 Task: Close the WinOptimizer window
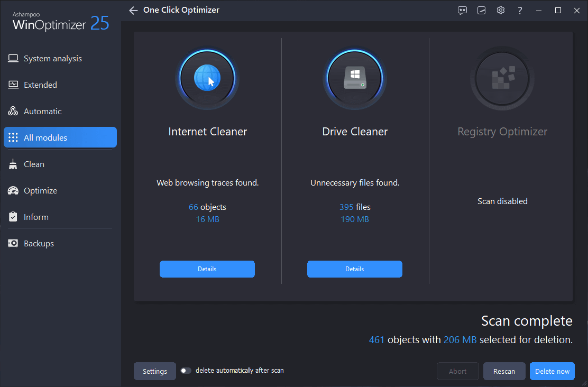[577, 11]
